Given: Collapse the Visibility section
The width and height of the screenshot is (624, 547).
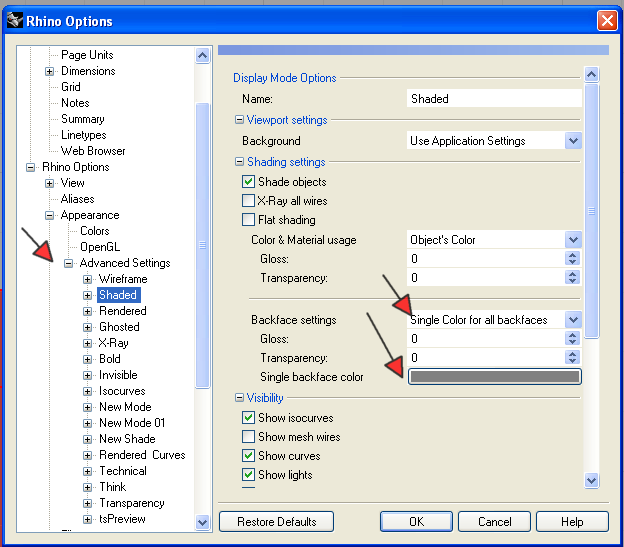Looking at the screenshot, I should click(240, 397).
